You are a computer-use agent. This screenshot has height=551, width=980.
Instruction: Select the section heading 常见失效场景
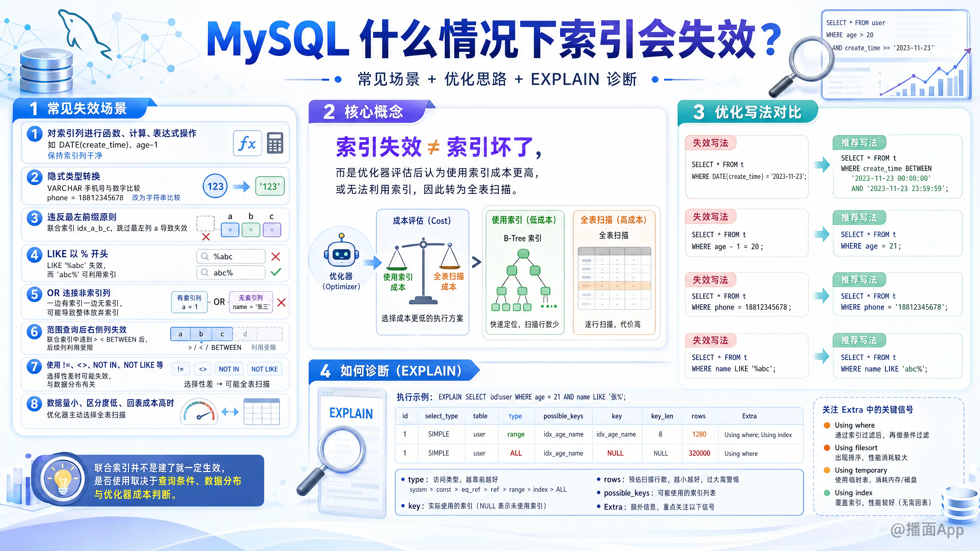coord(87,109)
